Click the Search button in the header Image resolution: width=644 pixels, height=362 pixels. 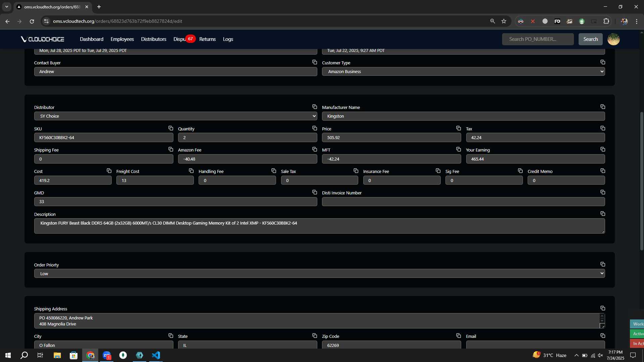(x=590, y=39)
